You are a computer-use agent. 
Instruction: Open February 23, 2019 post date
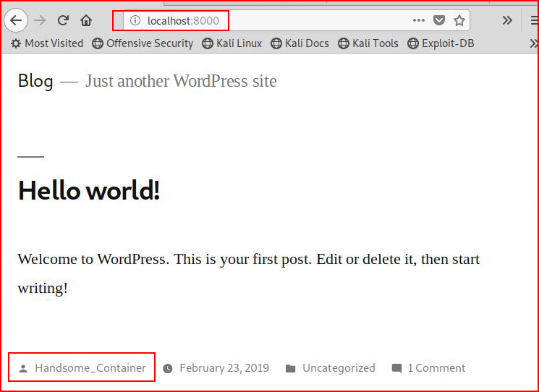(224, 368)
